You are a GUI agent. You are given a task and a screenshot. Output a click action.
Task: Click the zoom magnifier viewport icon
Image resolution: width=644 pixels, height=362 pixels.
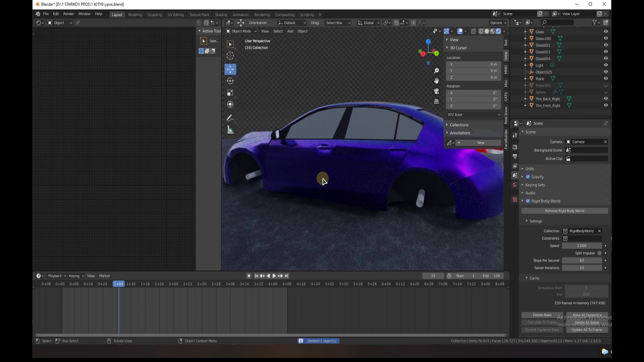(x=436, y=71)
